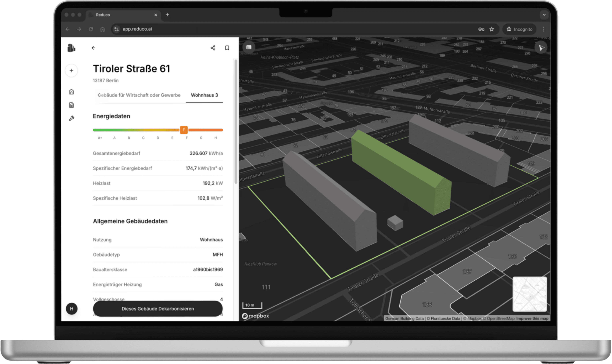This screenshot has width=612, height=364.
Task: Bookmark Tiroler Straße 61
Action: click(227, 48)
